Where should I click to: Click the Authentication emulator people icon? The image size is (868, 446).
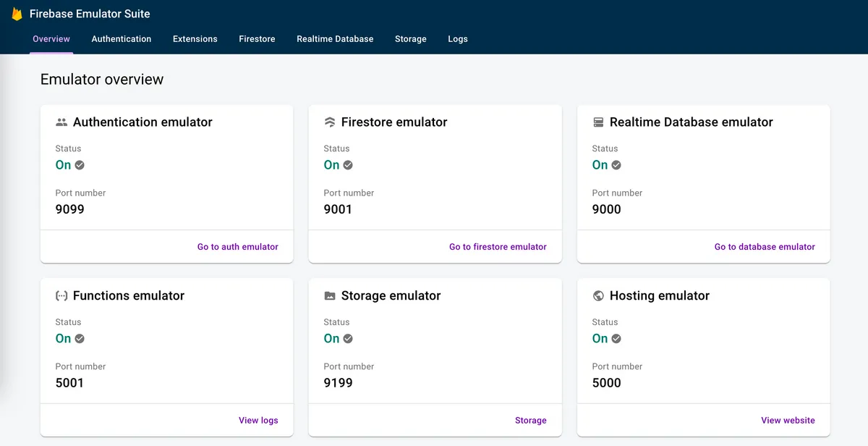61,122
